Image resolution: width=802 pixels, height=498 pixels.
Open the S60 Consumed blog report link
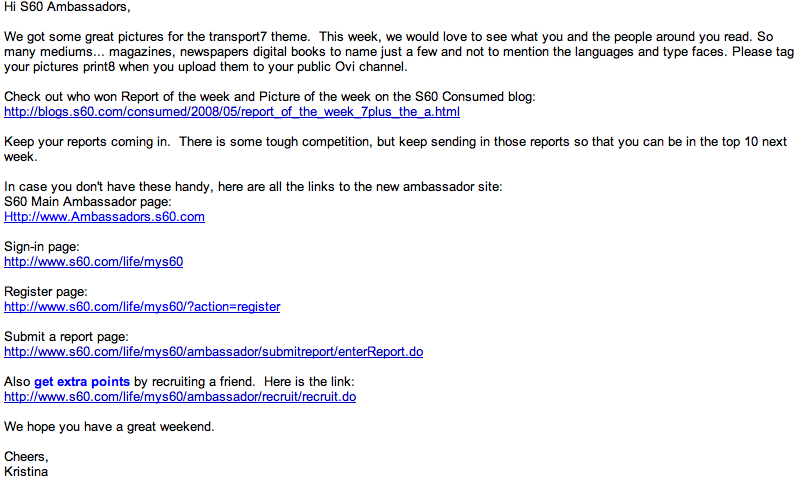point(232,112)
